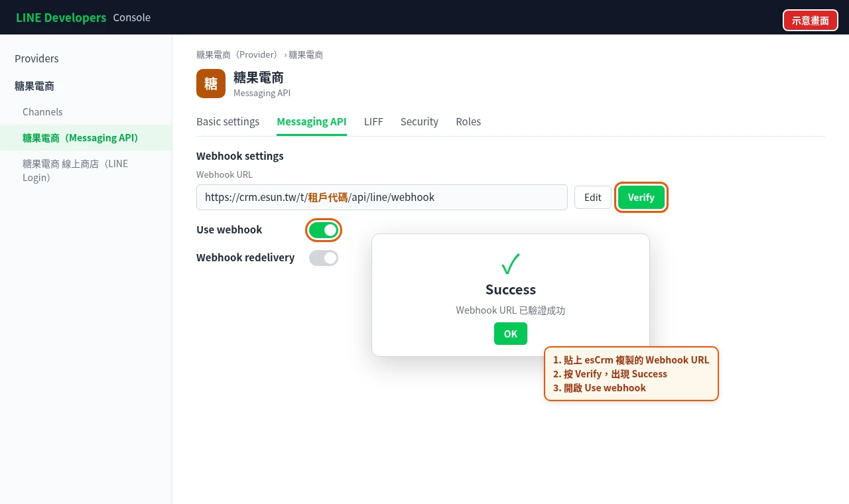
Task: Click 糖果電商（Provider）breadcrumb link
Action: click(239, 55)
